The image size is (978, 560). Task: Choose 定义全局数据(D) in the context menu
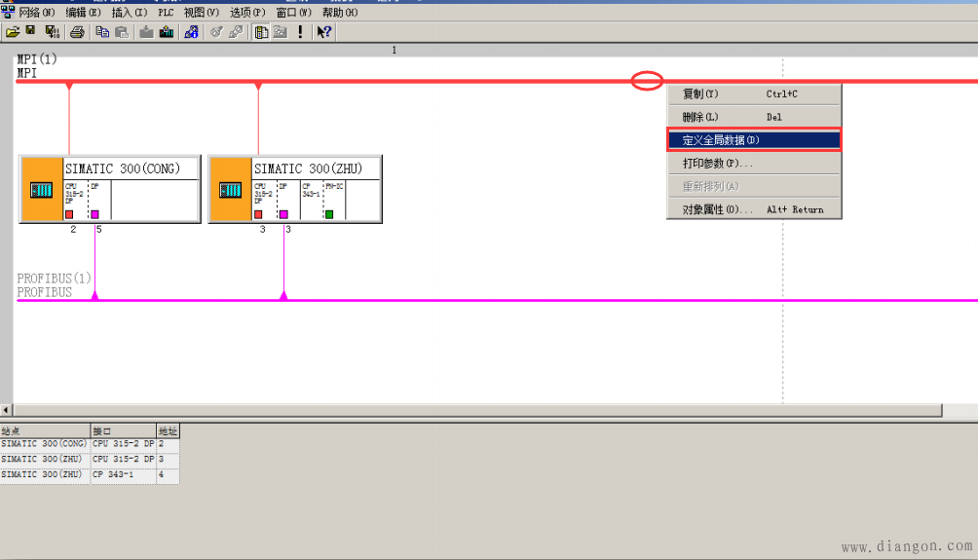(754, 140)
